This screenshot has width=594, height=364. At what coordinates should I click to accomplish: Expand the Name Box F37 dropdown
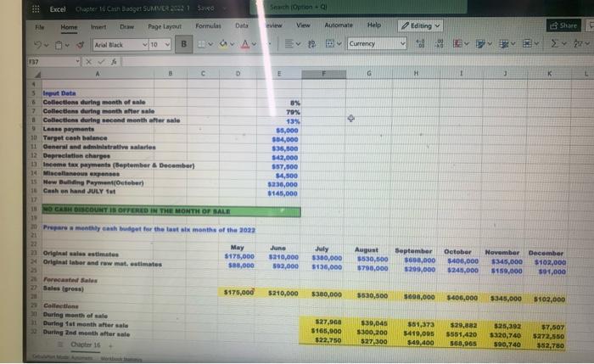pyautogui.click(x=77, y=61)
